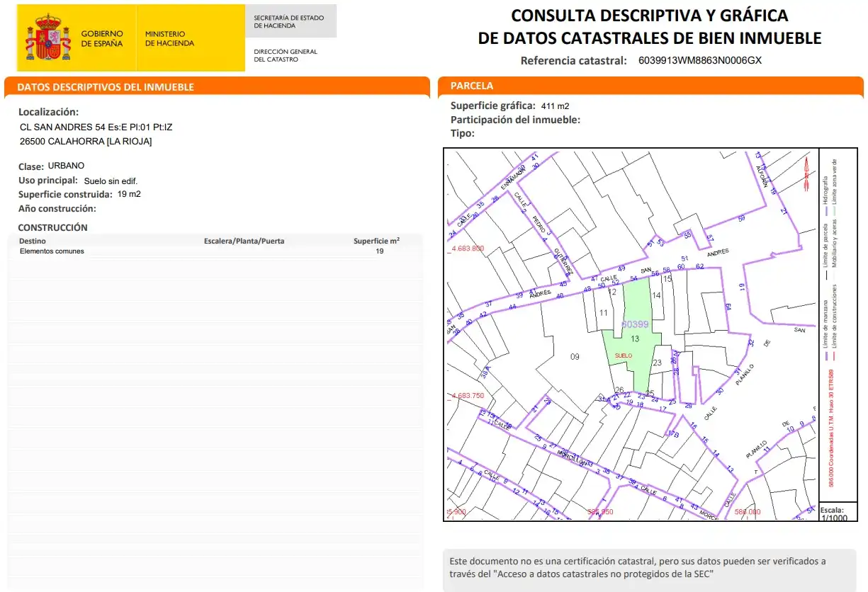868x592 pixels.
Task: Click DATOS DESCRIPTIVOS DEL INMUEBLE header
Action: click(x=105, y=87)
